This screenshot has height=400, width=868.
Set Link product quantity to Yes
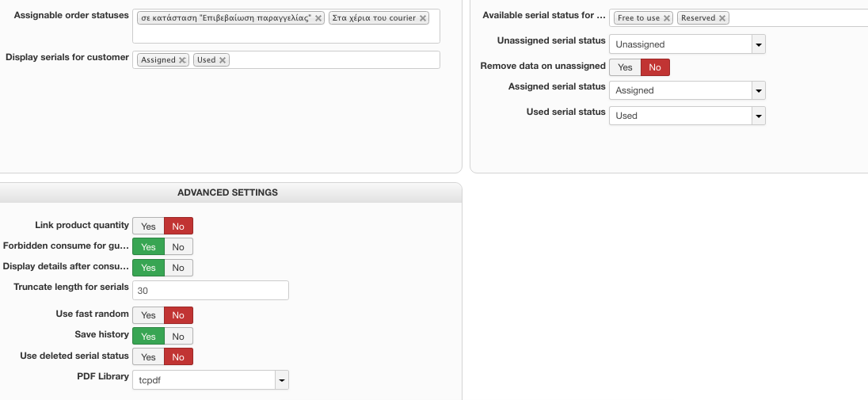pyautogui.click(x=148, y=227)
